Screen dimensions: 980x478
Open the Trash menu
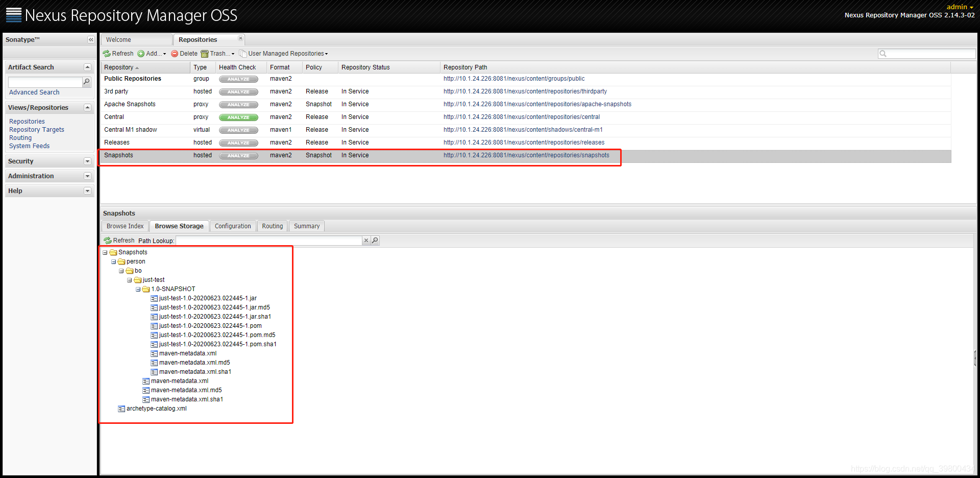pos(218,54)
